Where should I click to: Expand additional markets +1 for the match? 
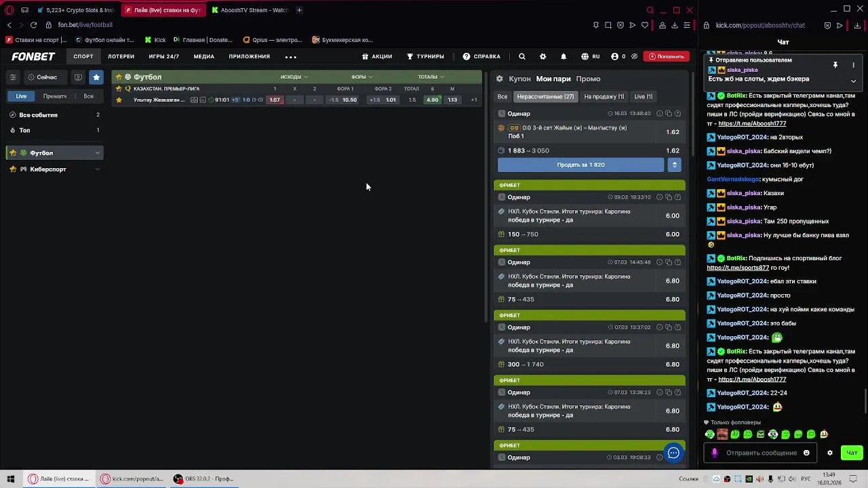[x=473, y=100]
